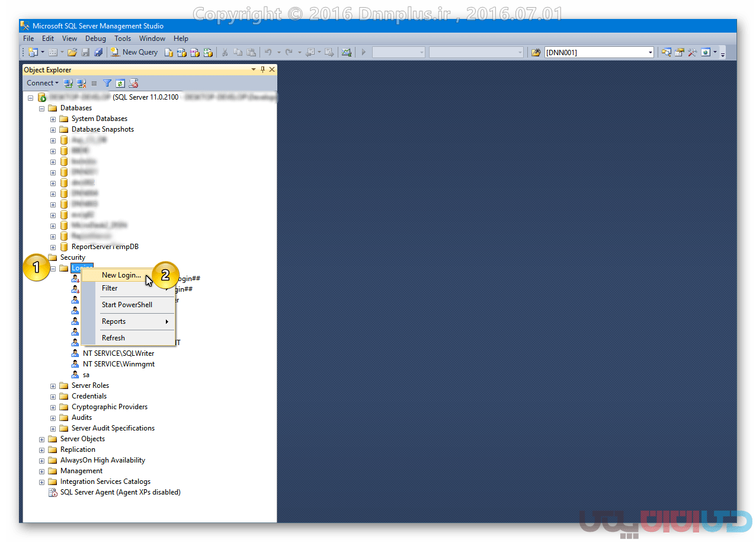This screenshot has width=756, height=542.
Task: Click the New Query toolbar button
Action: point(134,52)
